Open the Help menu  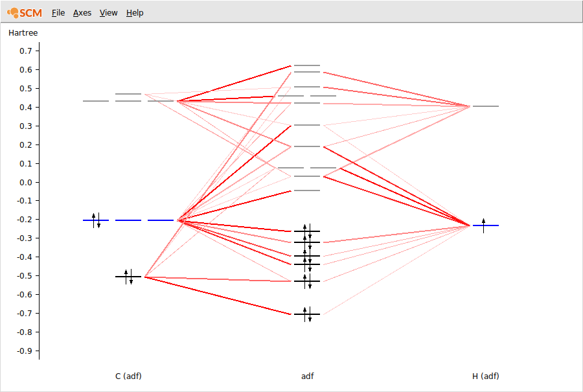click(134, 12)
